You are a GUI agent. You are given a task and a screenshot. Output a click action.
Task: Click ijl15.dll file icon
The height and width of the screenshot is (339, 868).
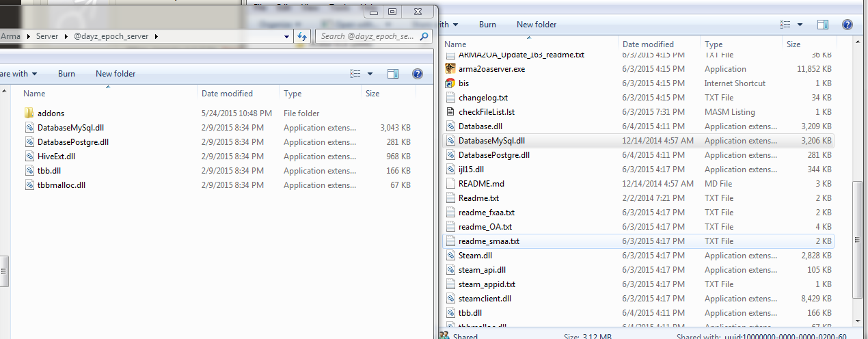tap(450, 169)
